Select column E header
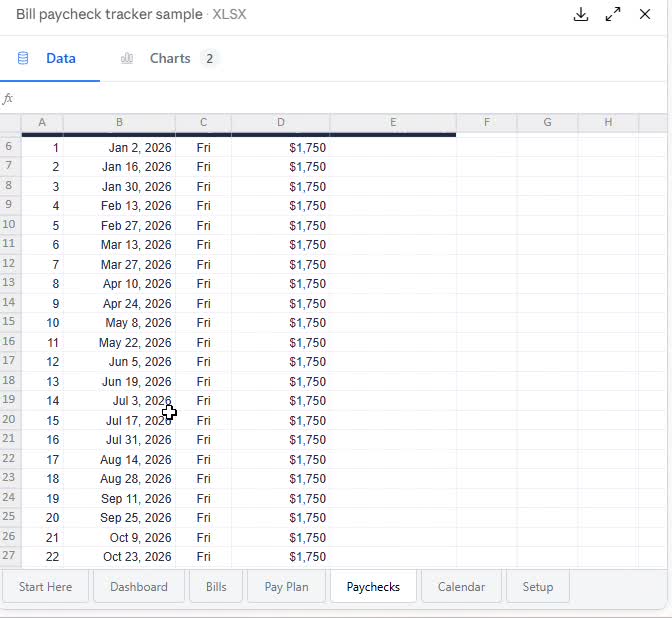 (x=393, y=123)
